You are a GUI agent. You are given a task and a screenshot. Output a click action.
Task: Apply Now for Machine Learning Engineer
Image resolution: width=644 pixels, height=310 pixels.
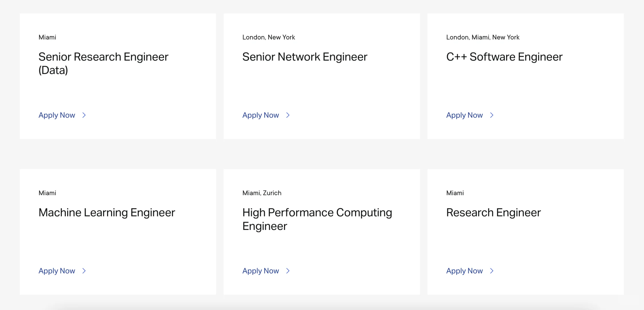point(57,271)
